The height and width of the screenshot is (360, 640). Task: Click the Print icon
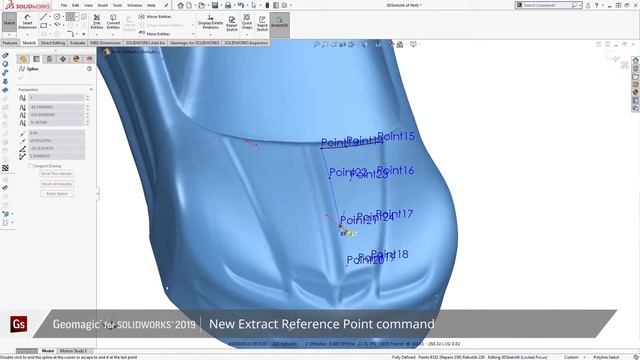pyautogui.click(x=228, y=5)
